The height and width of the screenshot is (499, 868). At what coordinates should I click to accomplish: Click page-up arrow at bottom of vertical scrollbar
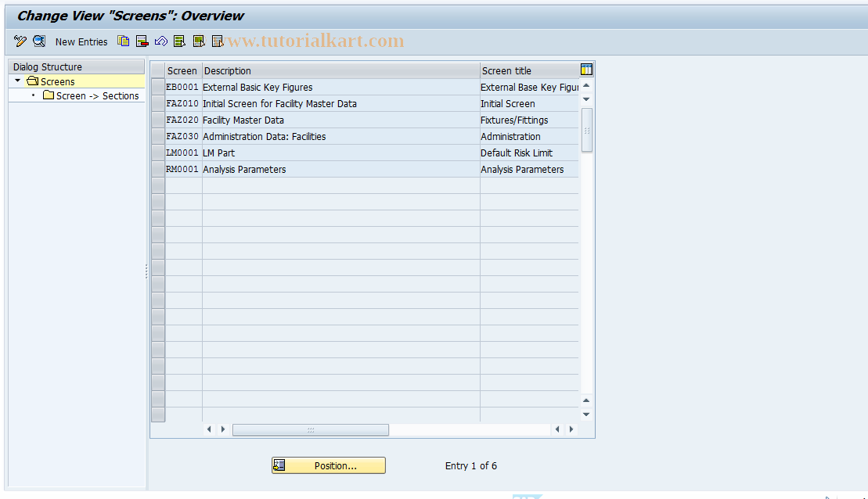(586, 400)
